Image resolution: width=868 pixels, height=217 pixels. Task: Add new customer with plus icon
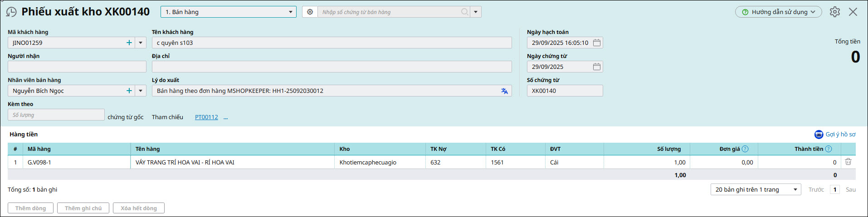[x=129, y=43]
